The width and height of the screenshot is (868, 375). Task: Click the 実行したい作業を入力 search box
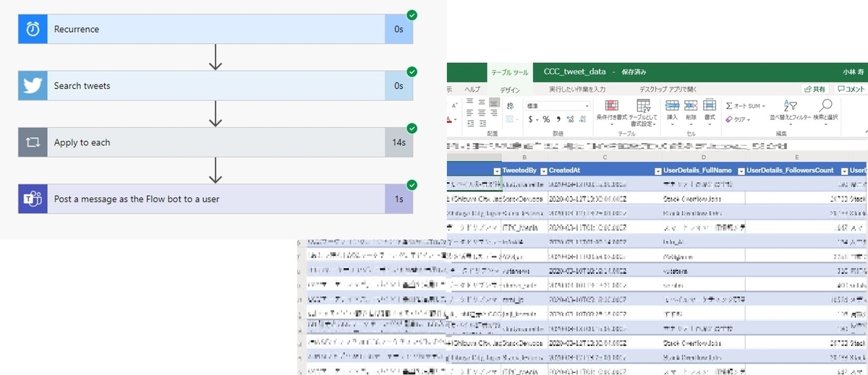[x=576, y=89]
